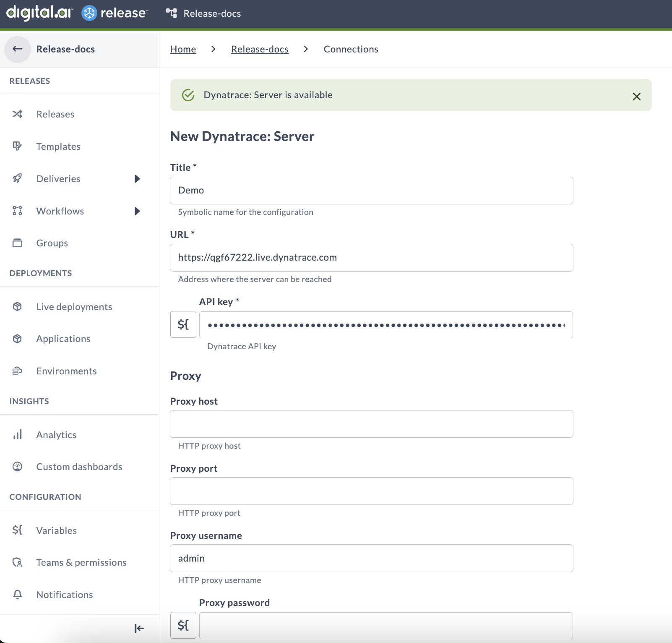This screenshot has width=672, height=643.
Task: Click the 'New Dynatrace: Server' heading
Action: pos(242,136)
